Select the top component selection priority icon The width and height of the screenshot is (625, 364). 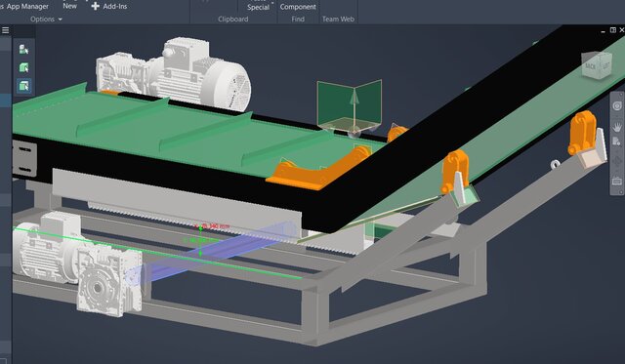[x=23, y=49]
